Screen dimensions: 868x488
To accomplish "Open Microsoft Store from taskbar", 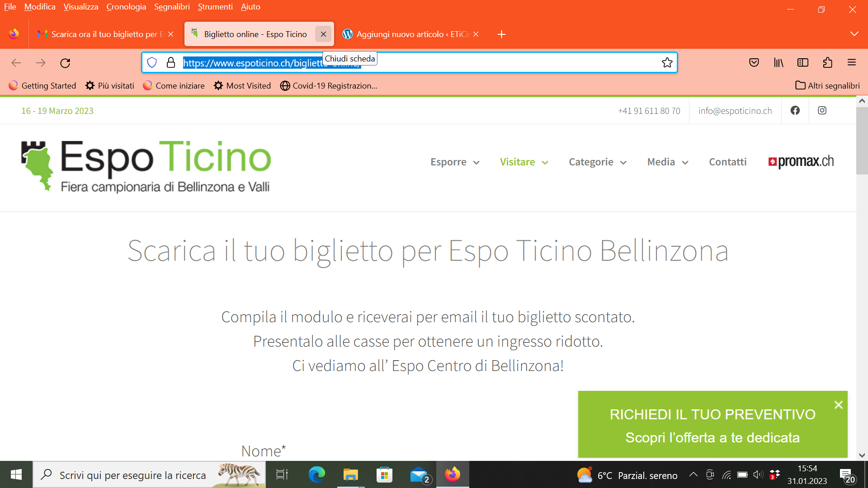I will pos(384,474).
